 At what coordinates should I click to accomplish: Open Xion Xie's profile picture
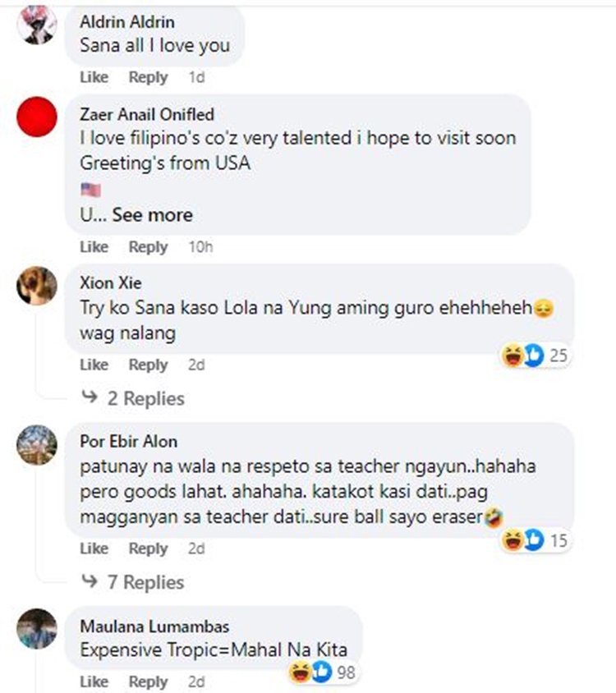tap(37, 286)
